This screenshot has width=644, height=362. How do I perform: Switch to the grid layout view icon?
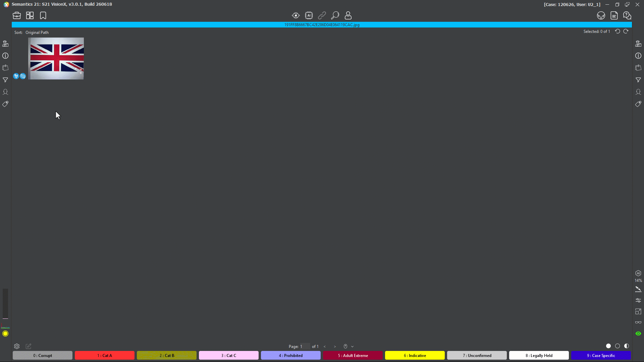coord(30,15)
